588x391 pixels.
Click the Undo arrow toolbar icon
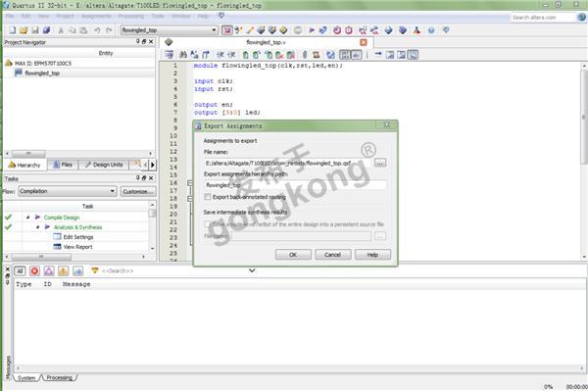pos(97,30)
